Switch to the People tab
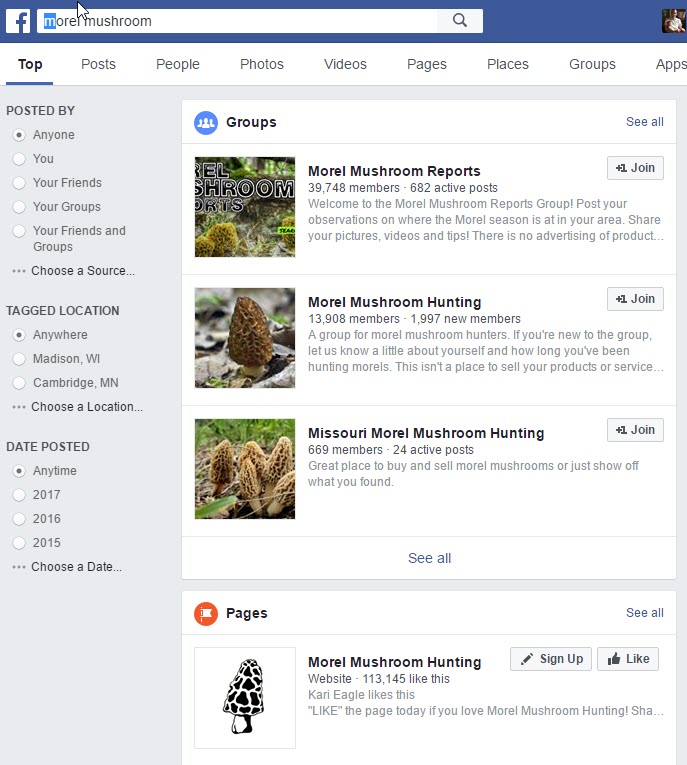The height and width of the screenshot is (765, 687). [x=178, y=64]
